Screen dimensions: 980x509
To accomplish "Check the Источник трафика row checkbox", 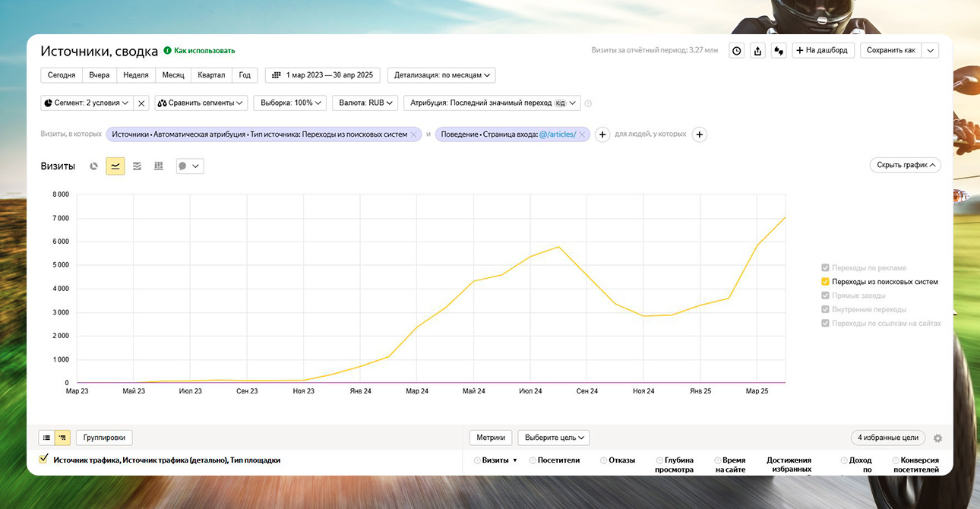I will coord(43,459).
